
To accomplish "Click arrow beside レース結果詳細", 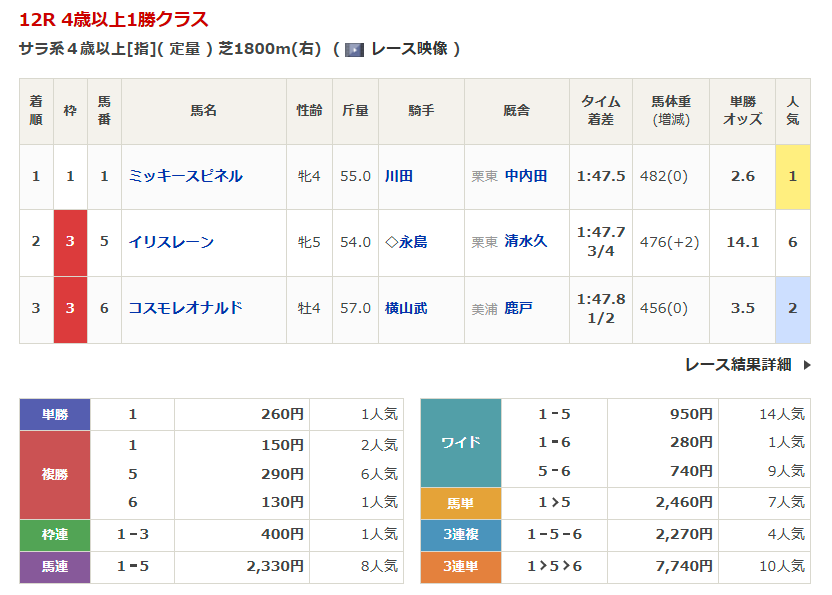I will click(807, 365).
